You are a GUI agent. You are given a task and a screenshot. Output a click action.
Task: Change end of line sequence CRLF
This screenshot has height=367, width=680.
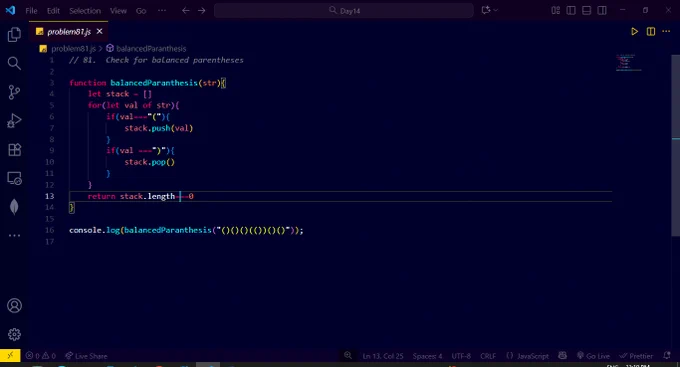click(488, 356)
